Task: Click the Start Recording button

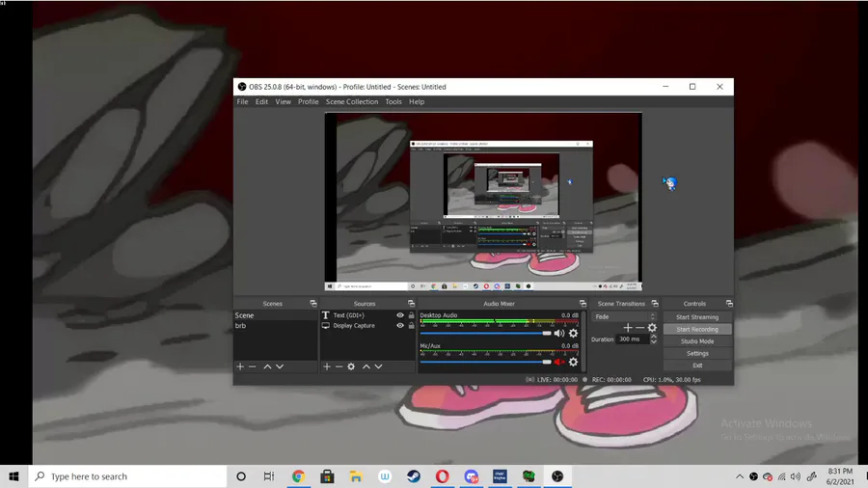Action: point(697,329)
